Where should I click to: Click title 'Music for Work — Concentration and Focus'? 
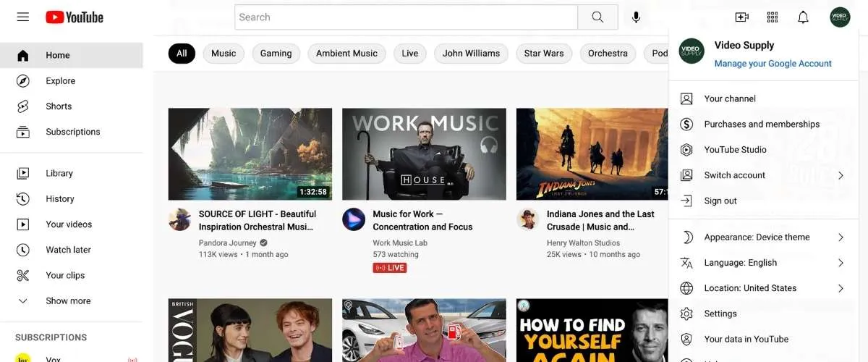tap(422, 220)
